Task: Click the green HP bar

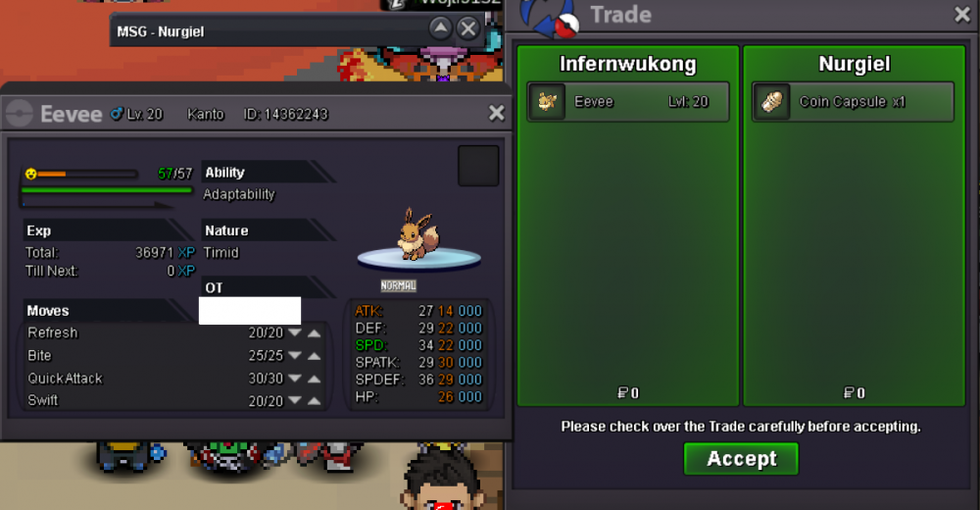Action: [106, 190]
